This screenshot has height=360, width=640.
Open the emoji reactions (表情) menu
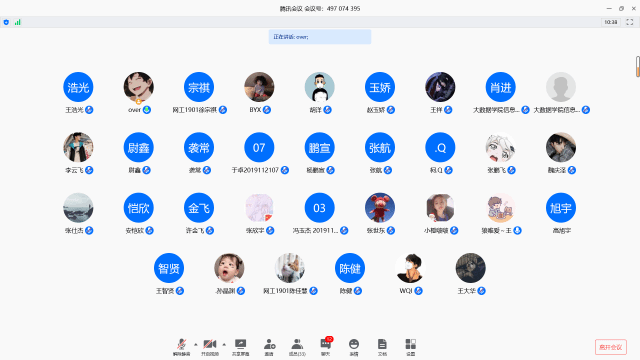click(354, 347)
